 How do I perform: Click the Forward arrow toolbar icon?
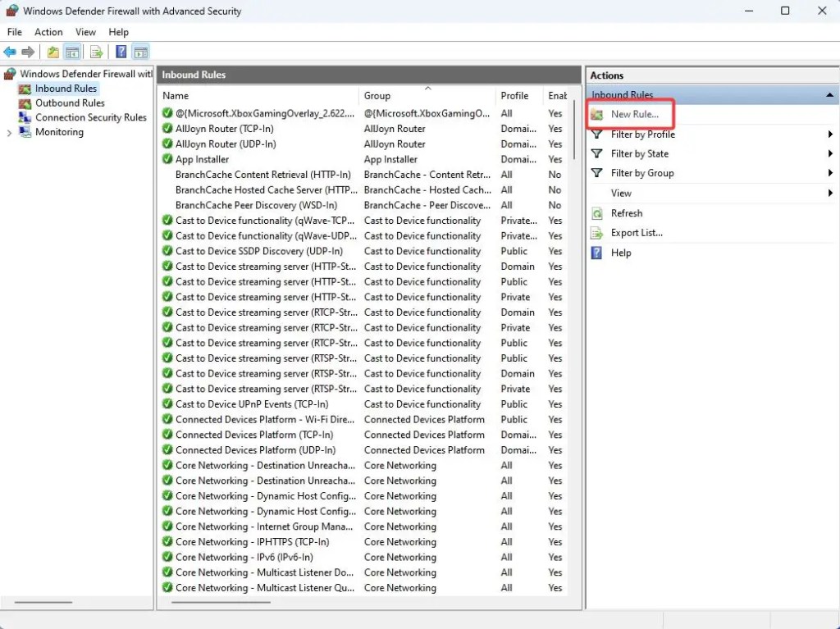pyautogui.click(x=28, y=52)
